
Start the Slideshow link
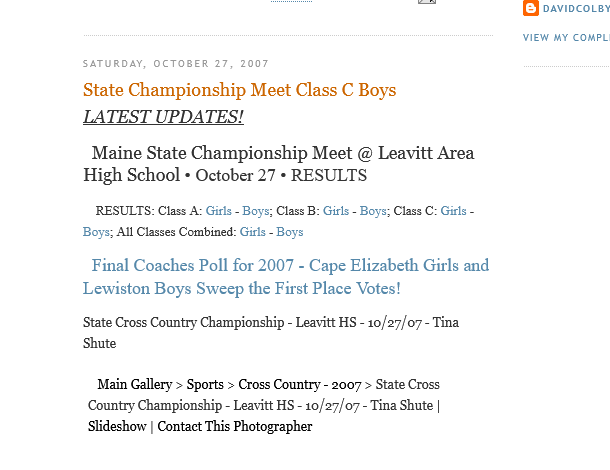point(117,427)
